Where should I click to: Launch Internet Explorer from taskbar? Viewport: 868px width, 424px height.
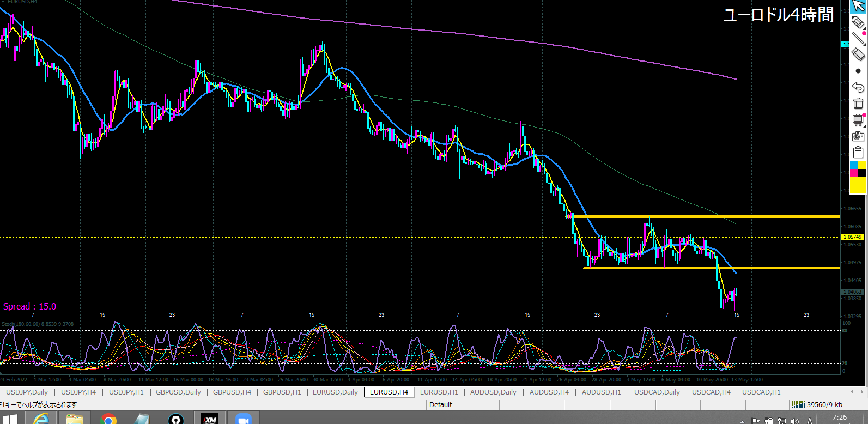tap(41, 419)
